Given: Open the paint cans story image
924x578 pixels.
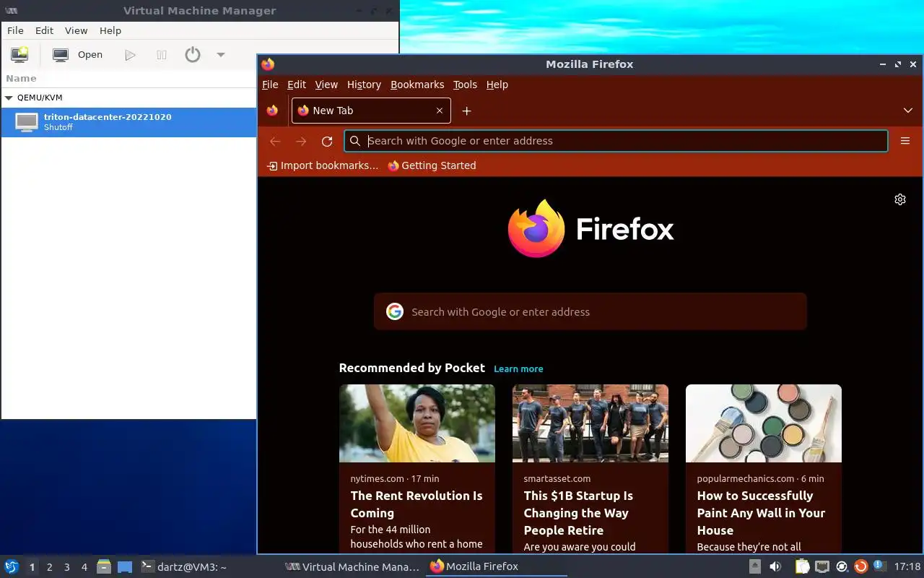Looking at the screenshot, I should tap(764, 423).
